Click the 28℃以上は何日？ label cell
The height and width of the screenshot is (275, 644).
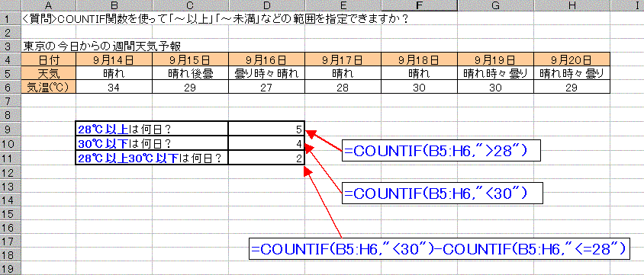[x=152, y=129]
